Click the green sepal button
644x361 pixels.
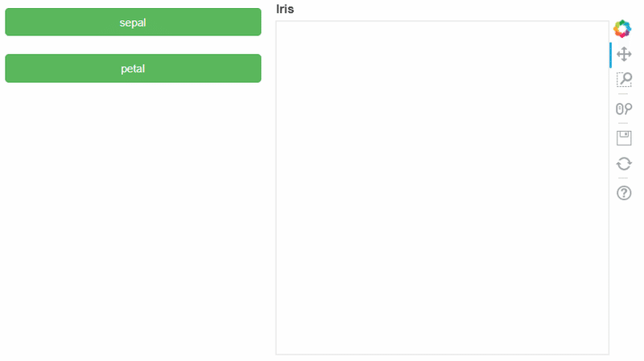click(x=133, y=23)
